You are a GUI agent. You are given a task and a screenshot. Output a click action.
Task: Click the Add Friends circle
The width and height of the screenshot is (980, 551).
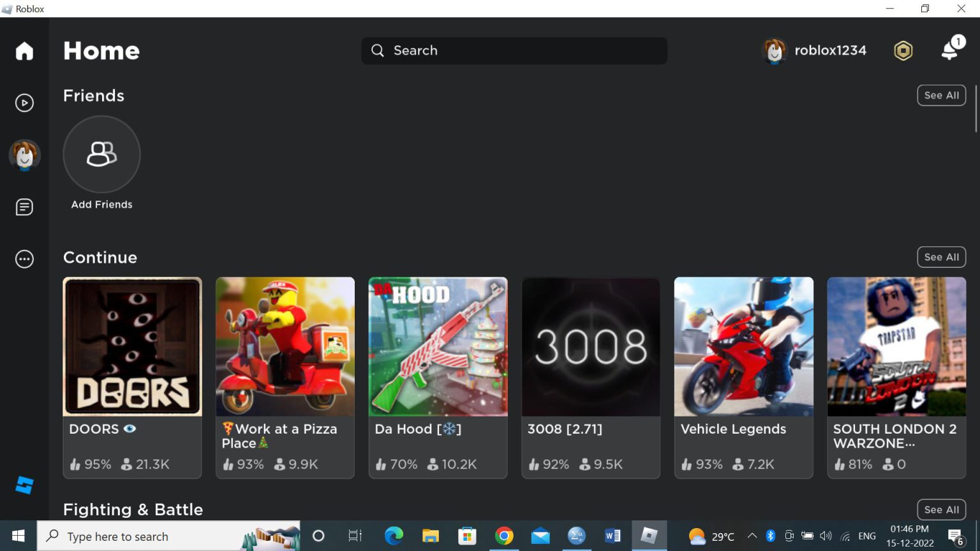pyautogui.click(x=101, y=154)
